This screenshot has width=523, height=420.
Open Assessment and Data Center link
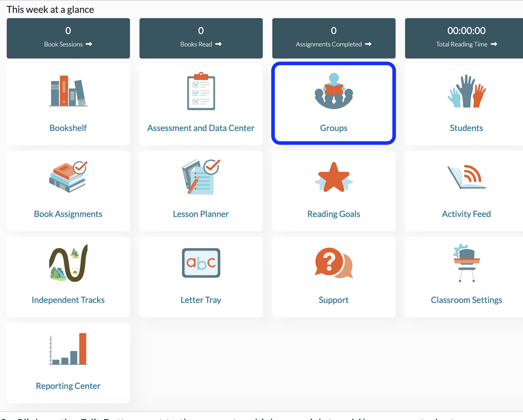coord(201,128)
